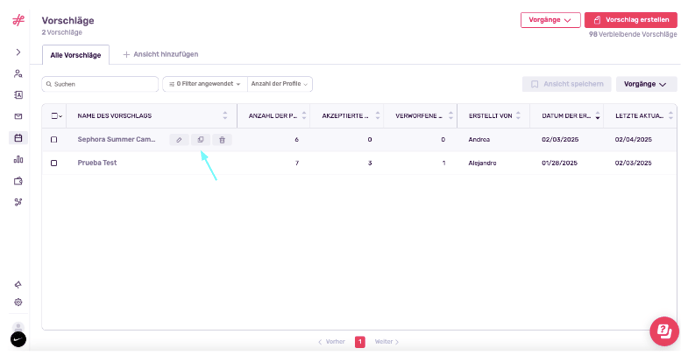688x362 pixels.
Task: Sort by Name des Vorschlags column
Action: click(x=225, y=116)
